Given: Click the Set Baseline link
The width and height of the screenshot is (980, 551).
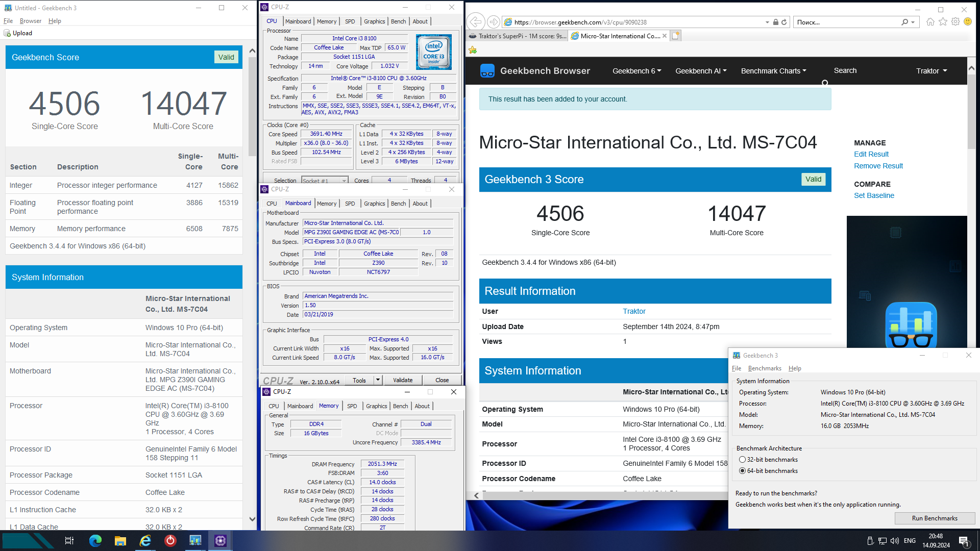Looking at the screenshot, I should 874,195.
